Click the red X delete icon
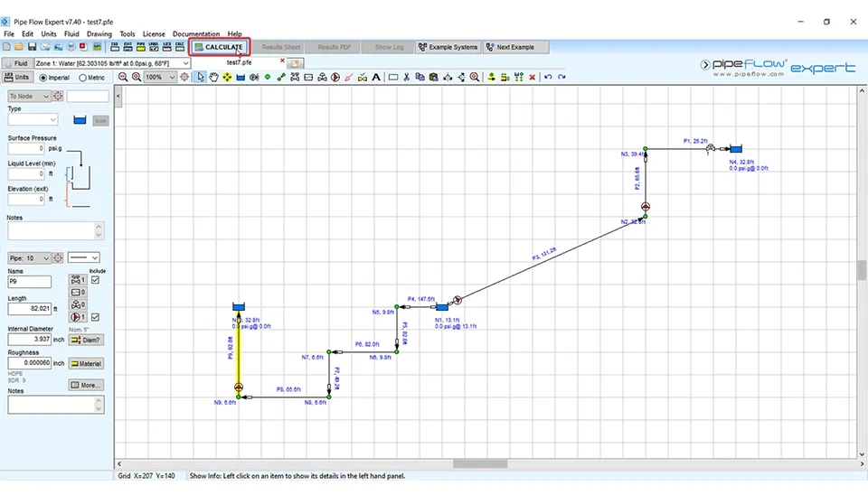Viewport: 868px width, 495px height. click(x=532, y=78)
